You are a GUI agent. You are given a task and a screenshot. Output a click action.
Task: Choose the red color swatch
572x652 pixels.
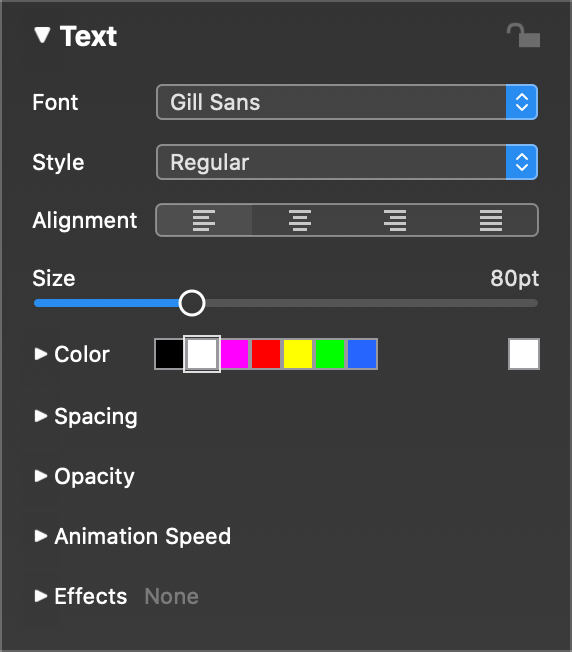point(266,354)
